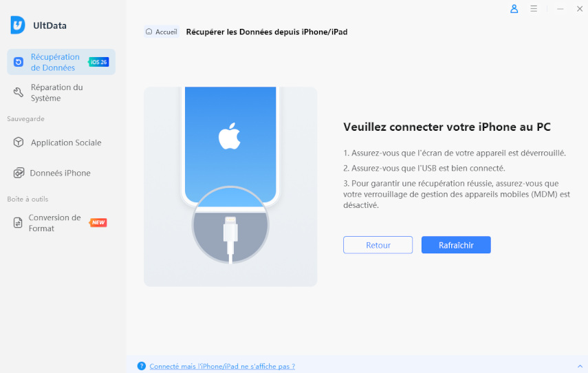The height and width of the screenshot is (373, 588).
Task: Open the hamburger menu in title bar
Action: (x=534, y=9)
